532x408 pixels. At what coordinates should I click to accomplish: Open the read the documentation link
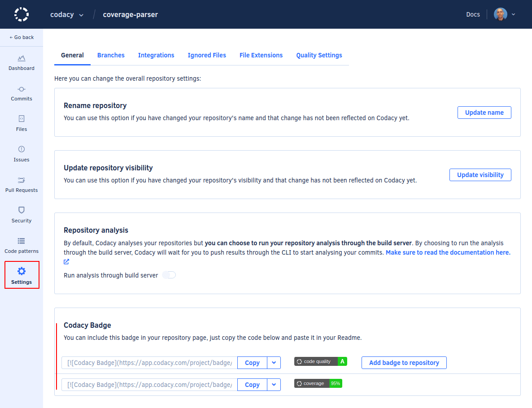[448, 252]
